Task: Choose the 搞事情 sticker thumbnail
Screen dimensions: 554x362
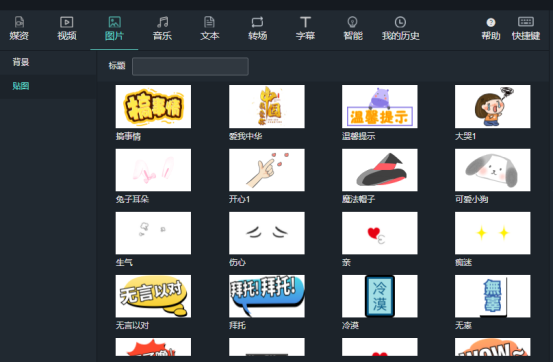Action: pos(153,106)
